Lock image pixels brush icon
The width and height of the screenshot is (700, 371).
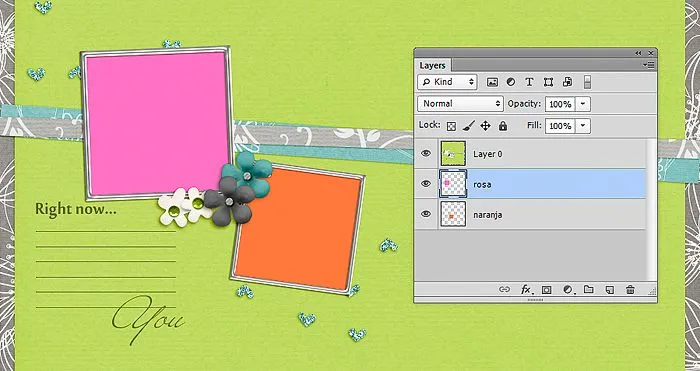pyautogui.click(x=468, y=126)
